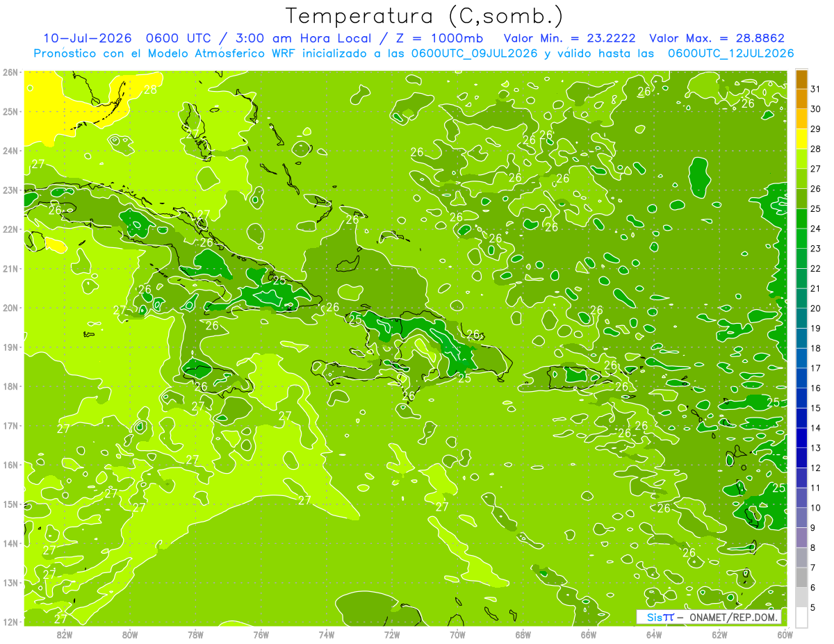Click the '22N' latitude axis label
The width and height of the screenshot is (834, 644).
tap(11, 229)
